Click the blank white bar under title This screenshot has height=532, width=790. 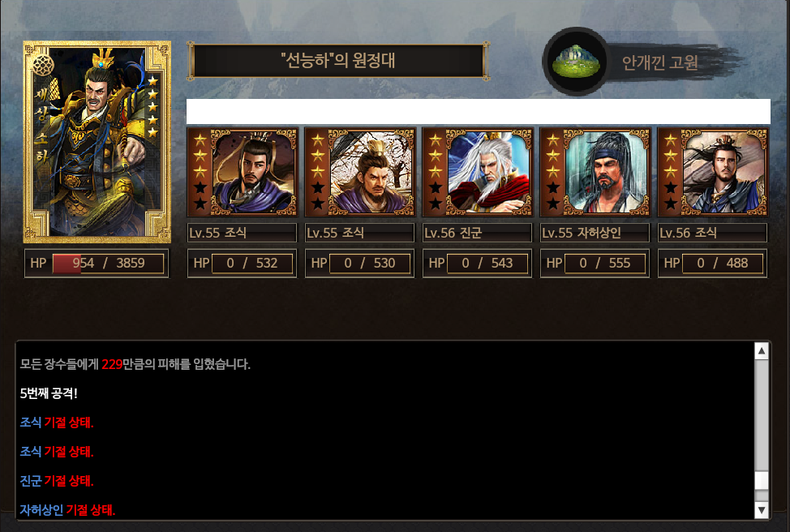point(478,111)
